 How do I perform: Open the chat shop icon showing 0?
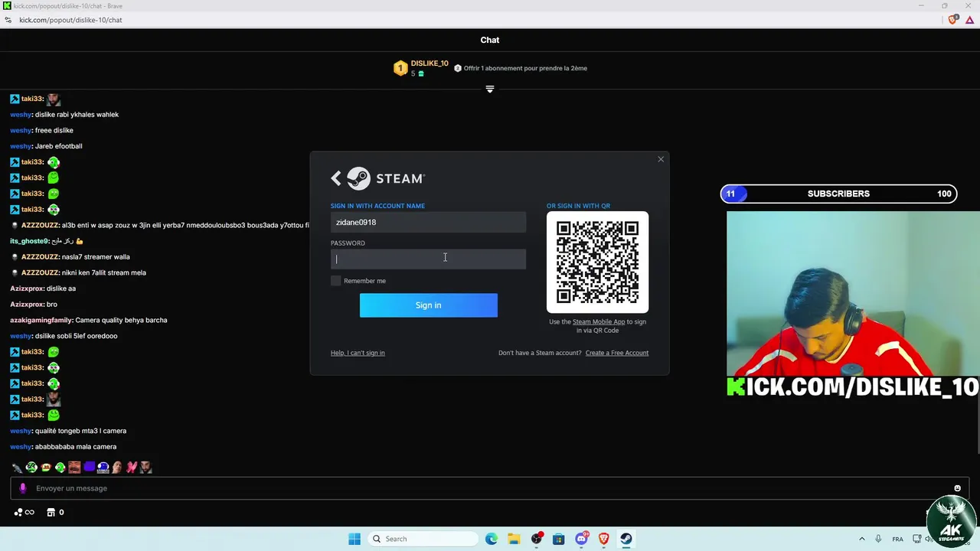55,512
